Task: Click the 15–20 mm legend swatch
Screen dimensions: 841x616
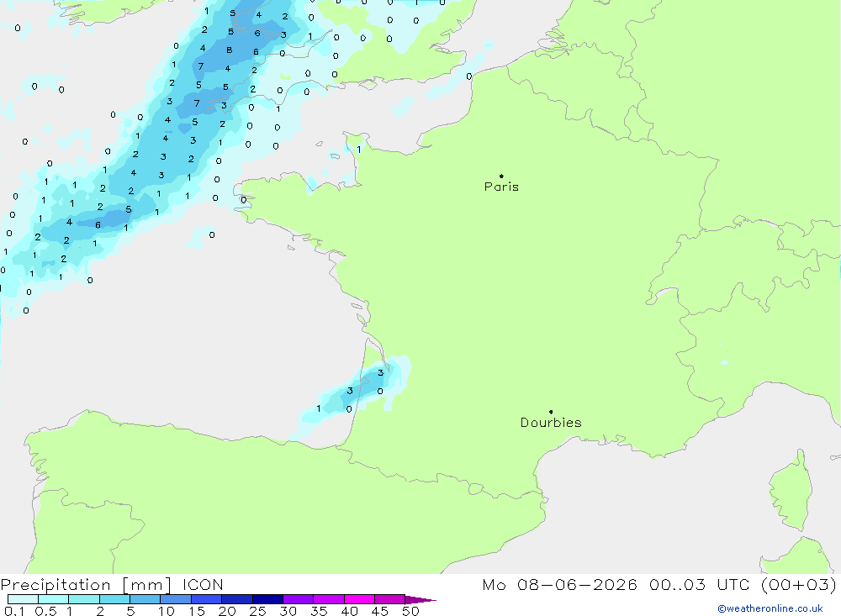Action: [x=207, y=599]
